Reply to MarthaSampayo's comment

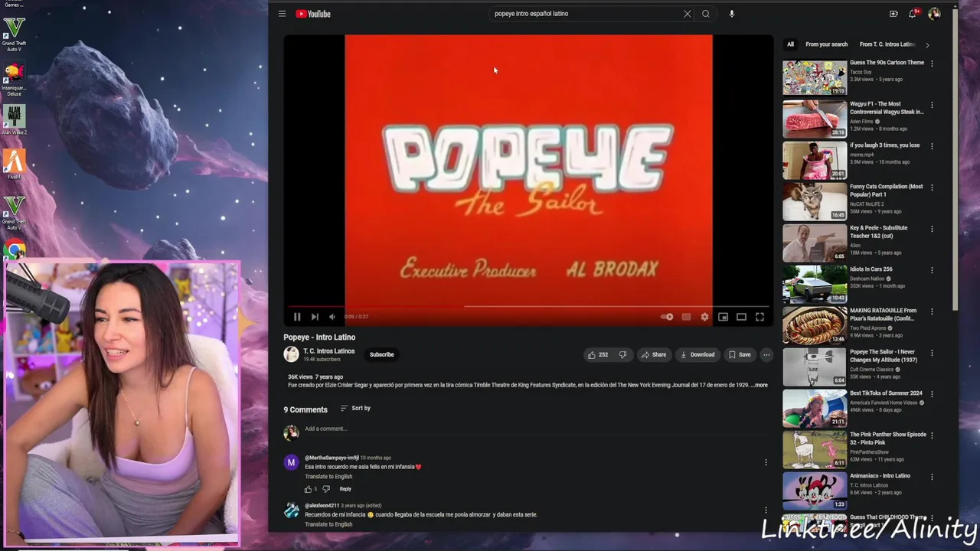pyautogui.click(x=345, y=489)
